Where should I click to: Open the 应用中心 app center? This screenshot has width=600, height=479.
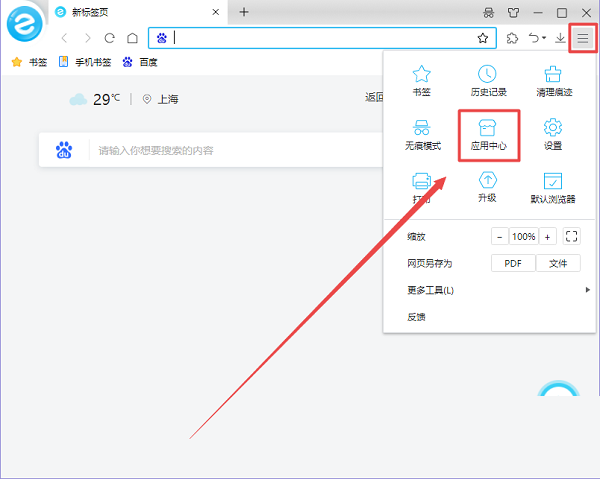[x=489, y=133]
